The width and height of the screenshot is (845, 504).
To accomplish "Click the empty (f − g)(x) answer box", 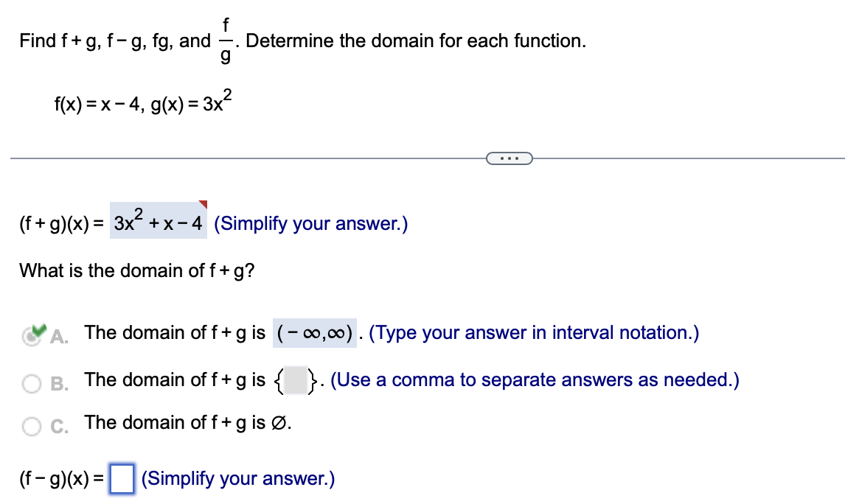I will [122, 479].
